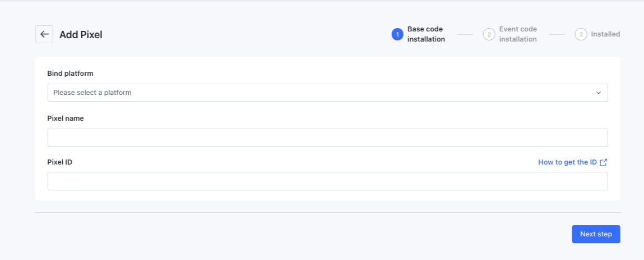Click the step 3 numbered circle
The height and width of the screenshot is (260, 644).
581,34
